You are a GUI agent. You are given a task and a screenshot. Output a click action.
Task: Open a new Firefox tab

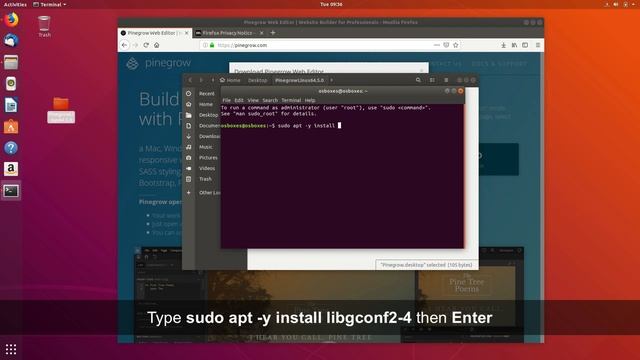[x=273, y=33]
